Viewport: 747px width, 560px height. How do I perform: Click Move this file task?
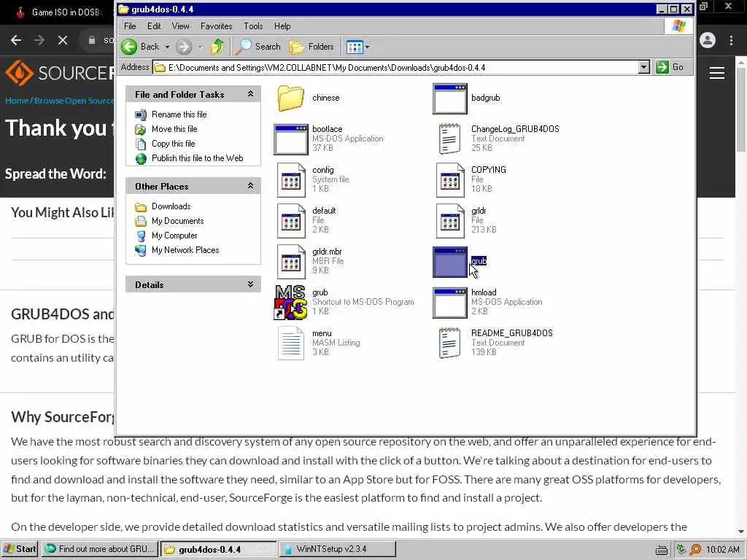click(174, 129)
